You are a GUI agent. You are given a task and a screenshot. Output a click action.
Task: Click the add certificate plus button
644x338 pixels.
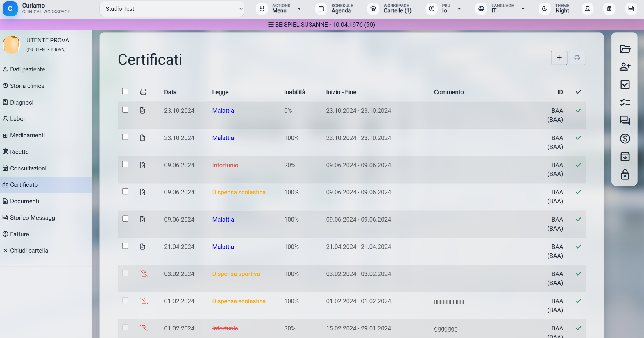click(559, 58)
